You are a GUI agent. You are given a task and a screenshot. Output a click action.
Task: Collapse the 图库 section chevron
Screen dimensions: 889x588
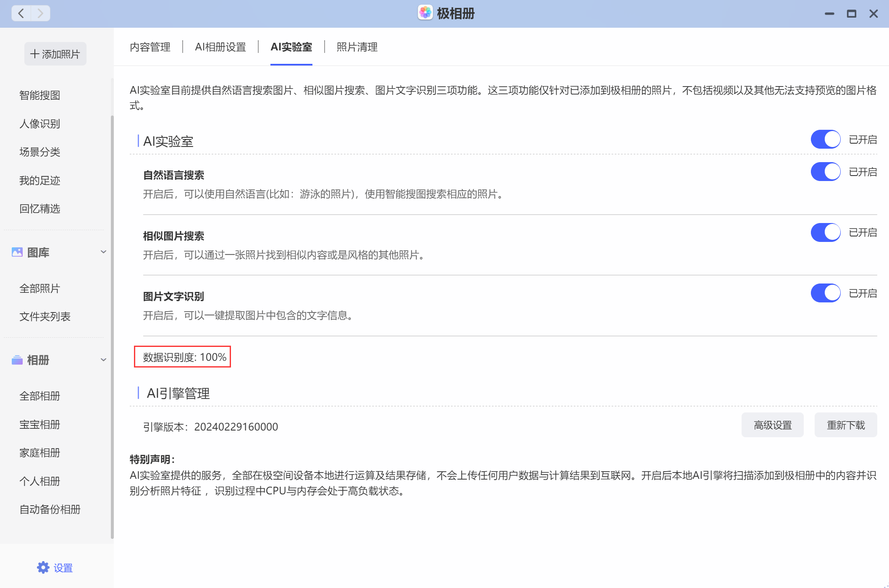coord(103,252)
